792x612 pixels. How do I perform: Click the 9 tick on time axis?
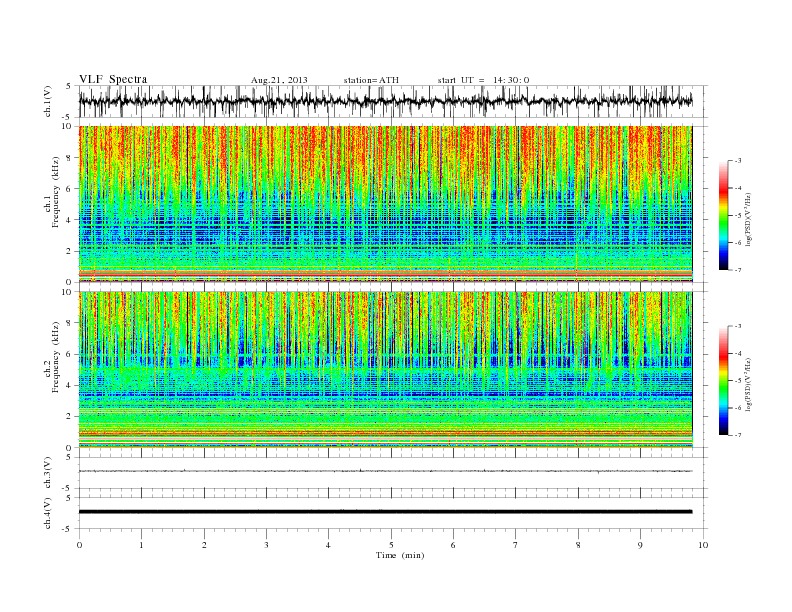click(640, 545)
